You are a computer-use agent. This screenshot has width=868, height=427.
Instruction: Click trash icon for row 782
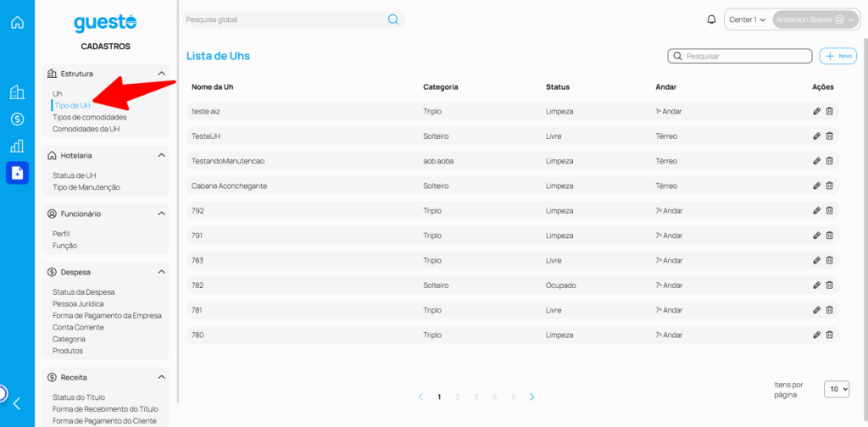click(x=830, y=286)
